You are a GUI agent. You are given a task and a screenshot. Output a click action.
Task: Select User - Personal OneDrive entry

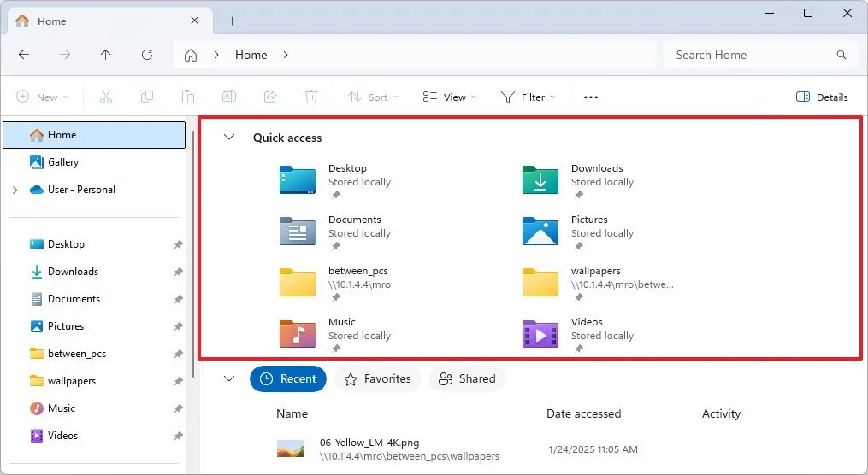coord(72,190)
